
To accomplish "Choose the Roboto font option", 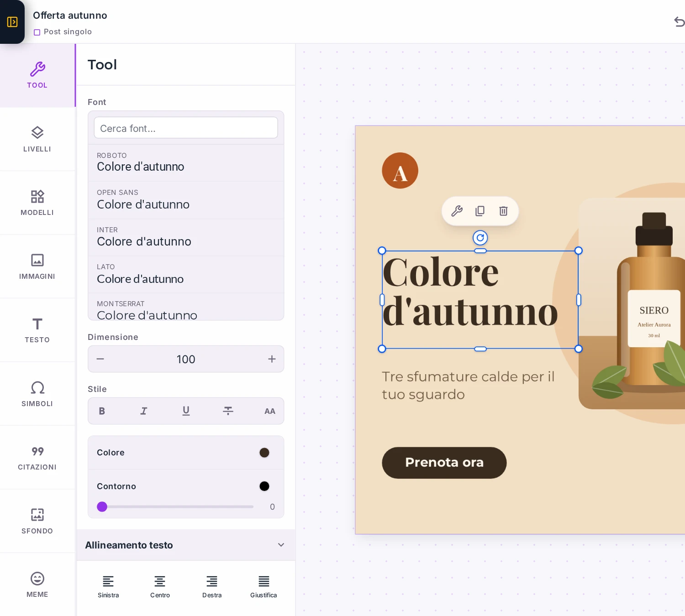I will (x=186, y=163).
